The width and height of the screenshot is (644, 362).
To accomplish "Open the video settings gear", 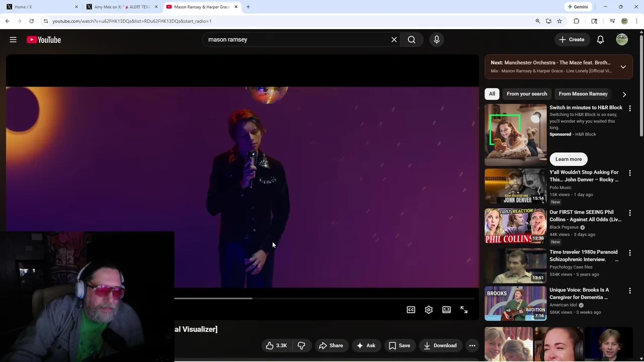I will (x=429, y=310).
